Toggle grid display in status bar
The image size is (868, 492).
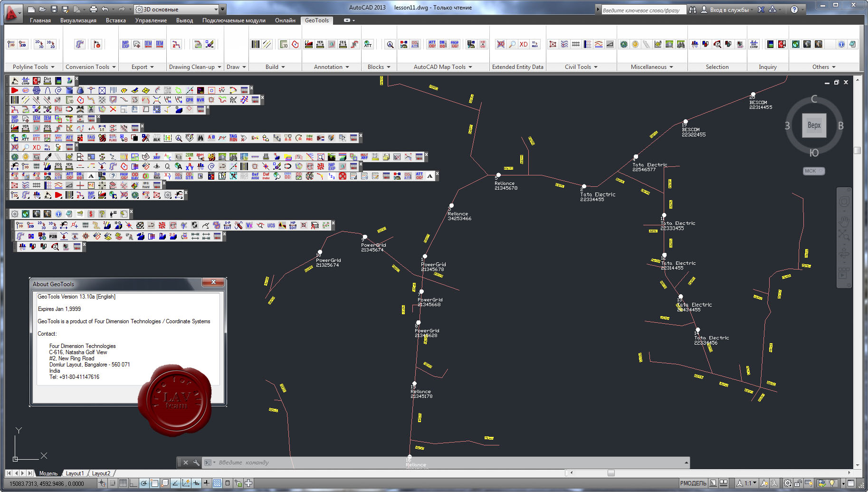123,483
